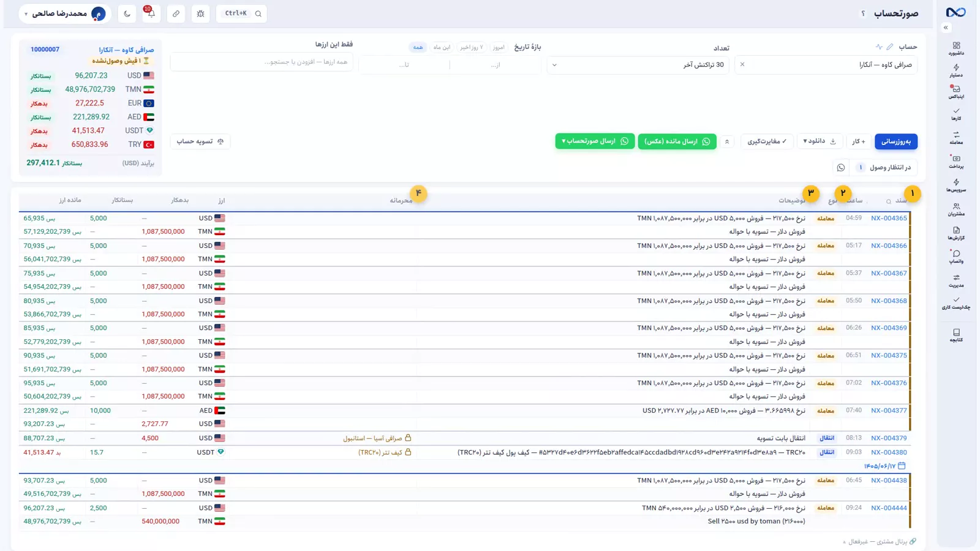980x551 pixels.
Task: Select the ۷ روز اخیر date chip
Action: pos(472,47)
